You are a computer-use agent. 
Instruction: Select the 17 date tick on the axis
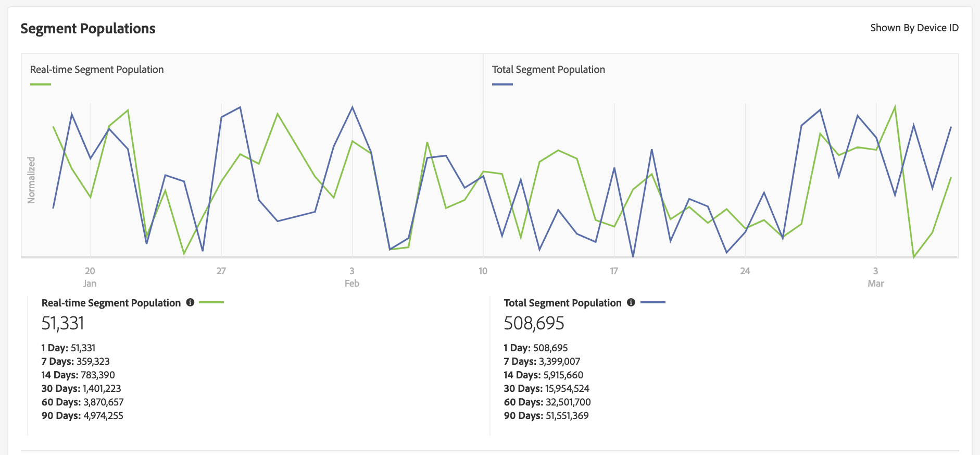tap(614, 271)
